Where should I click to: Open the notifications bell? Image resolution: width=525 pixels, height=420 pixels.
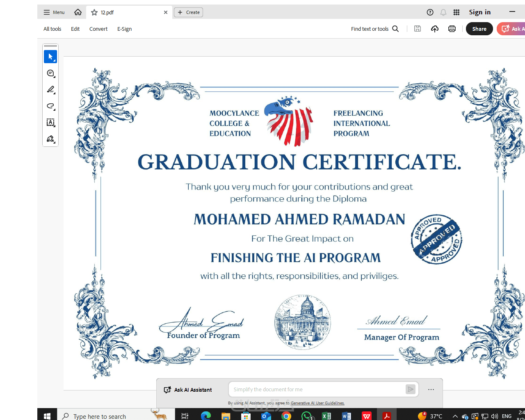[x=443, y=12]
